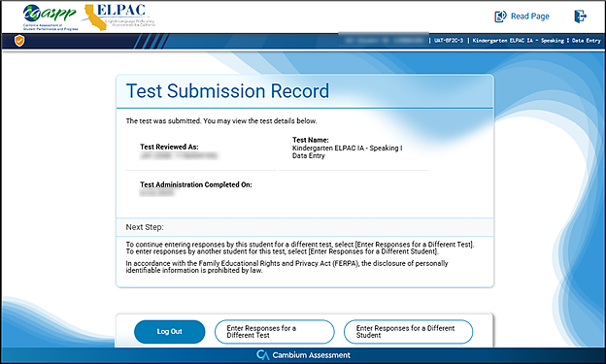This screenshot has height=364, width=606.
Task: Click the exit door icon at top right
Action: coord(580,17)
